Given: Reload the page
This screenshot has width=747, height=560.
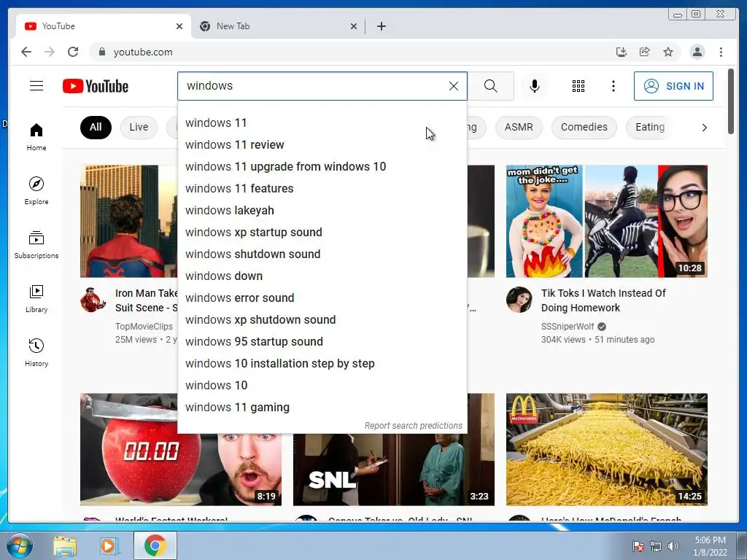Looking at the screenshot, I should pos(73,52).
